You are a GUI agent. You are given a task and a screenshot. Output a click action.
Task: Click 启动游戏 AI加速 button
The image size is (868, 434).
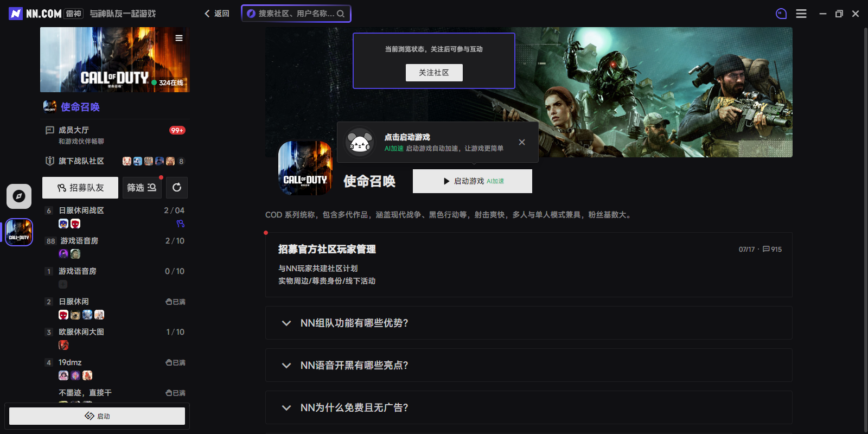click(x=473, y=181)
